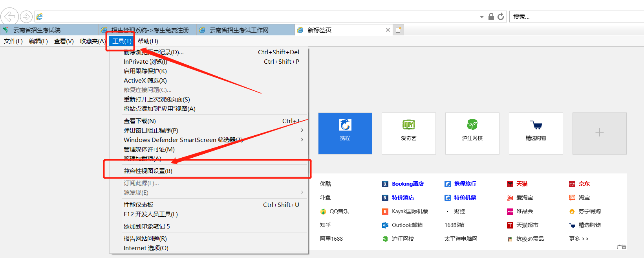The width and height of the screenshot is (644, 258).
Task: Expand 弹出窗口阻止程序 submenu
Action: click(x=302, y=130)
